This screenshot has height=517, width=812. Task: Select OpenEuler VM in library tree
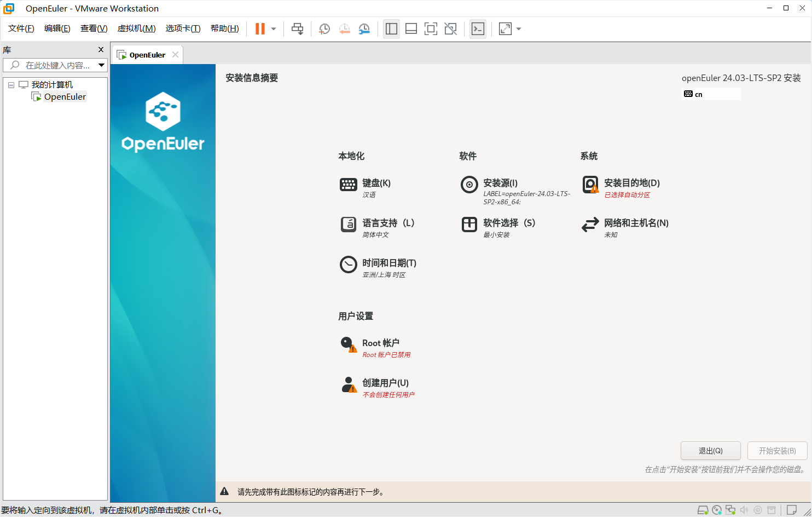(x=65, y=97)
